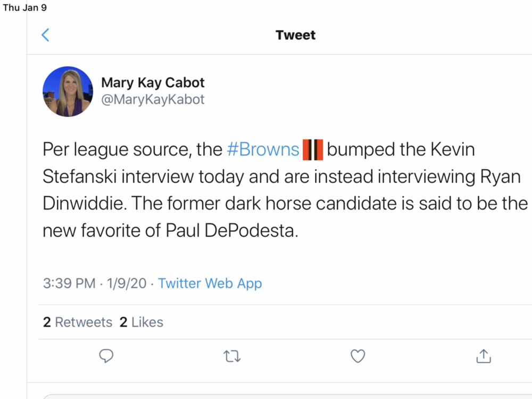Image resolution: width=532 pixels, height=399 pixels.
Task: Click the 1/9/20 tweet date
Action: pyautogui.click(x=127, y=284)
